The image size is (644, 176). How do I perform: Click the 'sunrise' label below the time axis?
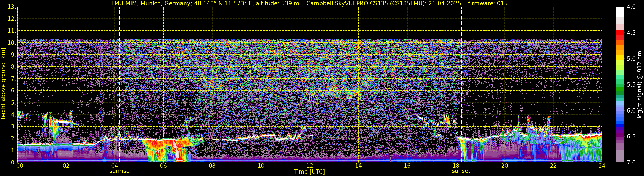119,171
